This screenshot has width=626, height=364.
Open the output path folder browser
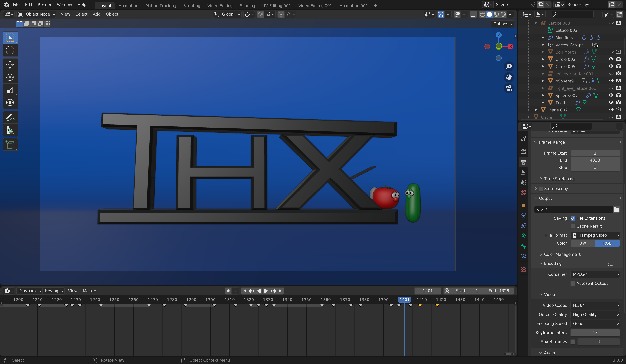pos(616,209)
